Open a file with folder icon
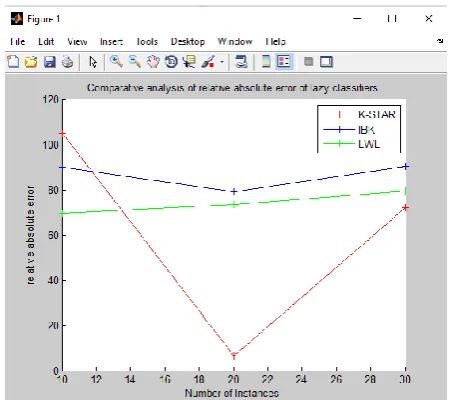Screen dimensions: 449x400 (x=31, y=62)
